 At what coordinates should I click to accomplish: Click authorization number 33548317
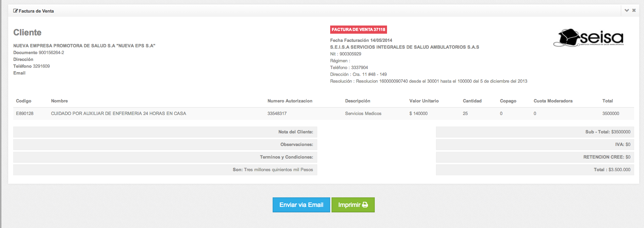pos(277,114)
